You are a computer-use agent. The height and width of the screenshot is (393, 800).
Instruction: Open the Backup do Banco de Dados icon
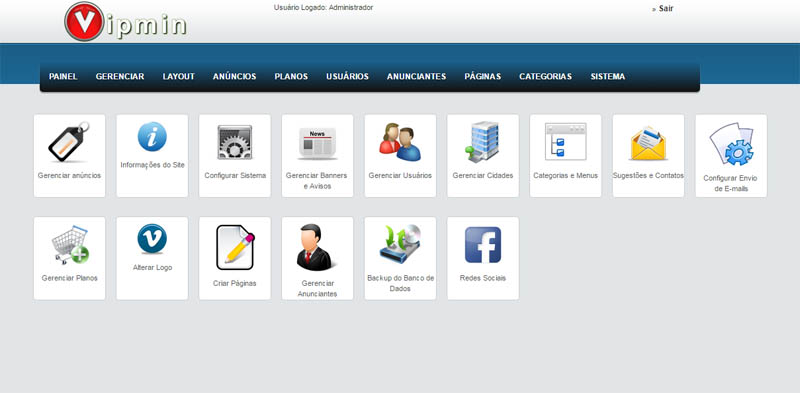pos(400,244)
